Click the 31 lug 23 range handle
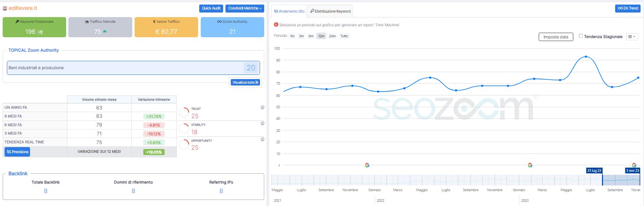 pos(594,171)
